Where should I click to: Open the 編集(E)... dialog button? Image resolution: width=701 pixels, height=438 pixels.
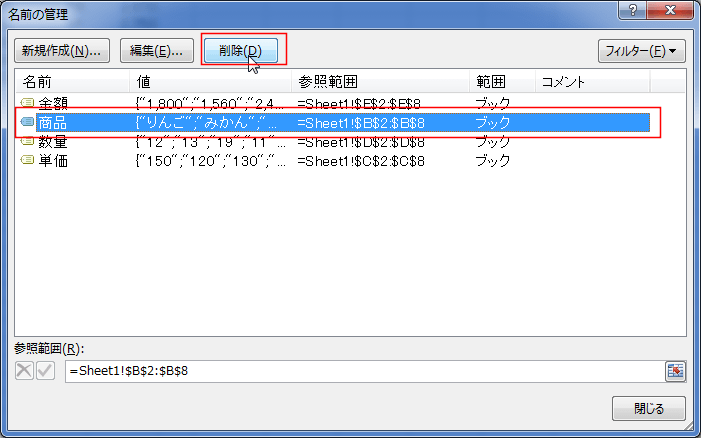[x=156, y=51]
